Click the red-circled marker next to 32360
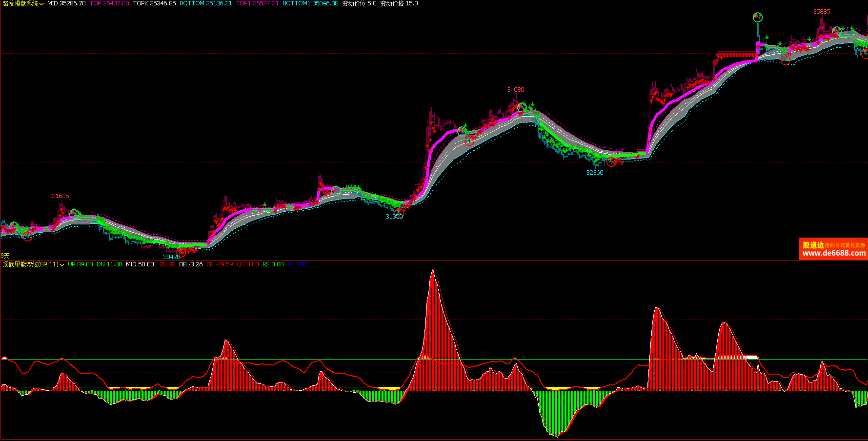The width and height of the screenshot is (868, 441). click(x=611, y=162)
